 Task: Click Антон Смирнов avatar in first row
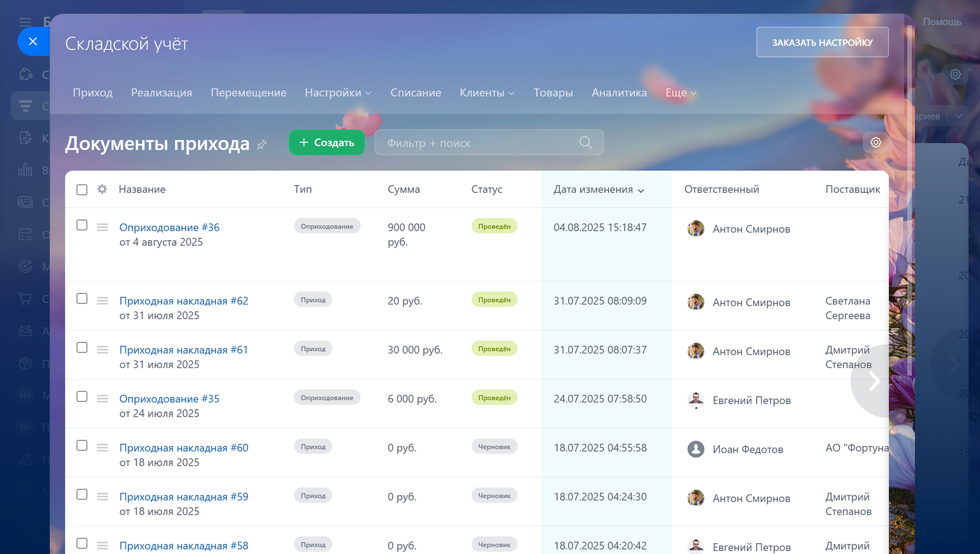click(695, 229)
